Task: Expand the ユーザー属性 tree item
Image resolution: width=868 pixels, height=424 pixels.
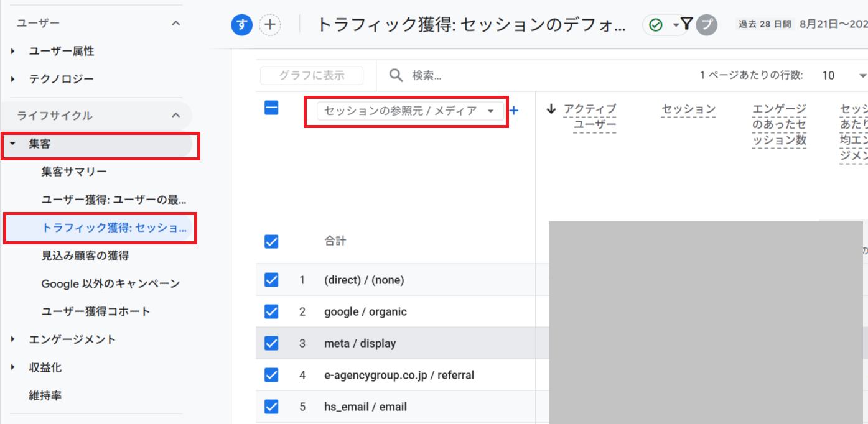Action: pyautogui.click(x=13, y=52)
